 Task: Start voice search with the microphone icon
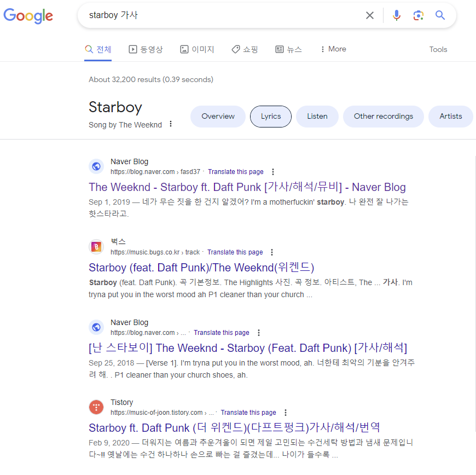(x=397, y=15)
